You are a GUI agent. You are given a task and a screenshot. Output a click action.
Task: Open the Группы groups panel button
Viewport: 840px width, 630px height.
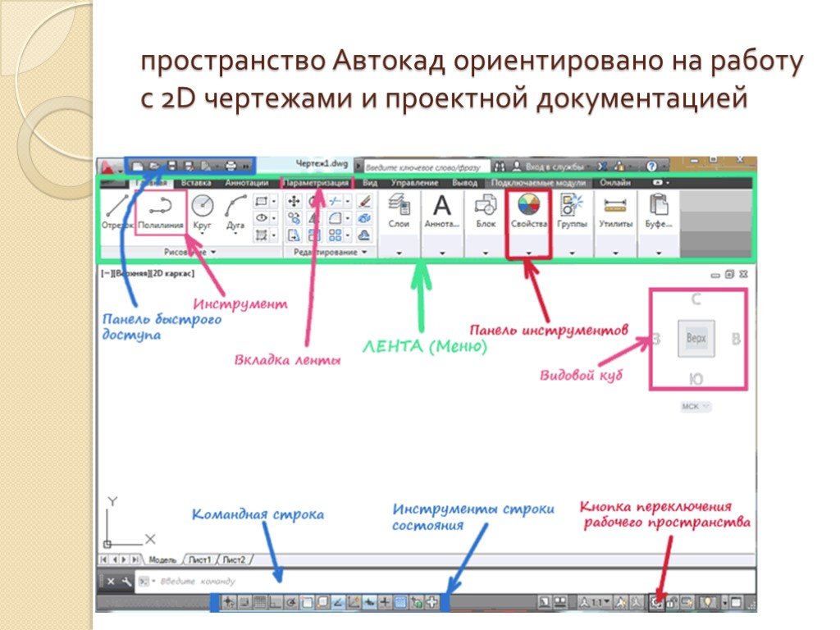pos(572,212)
